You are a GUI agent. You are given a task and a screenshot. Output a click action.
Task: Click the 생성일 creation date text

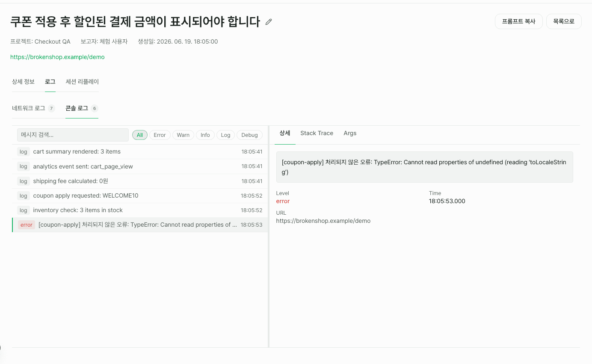click(x=178, y=41)
